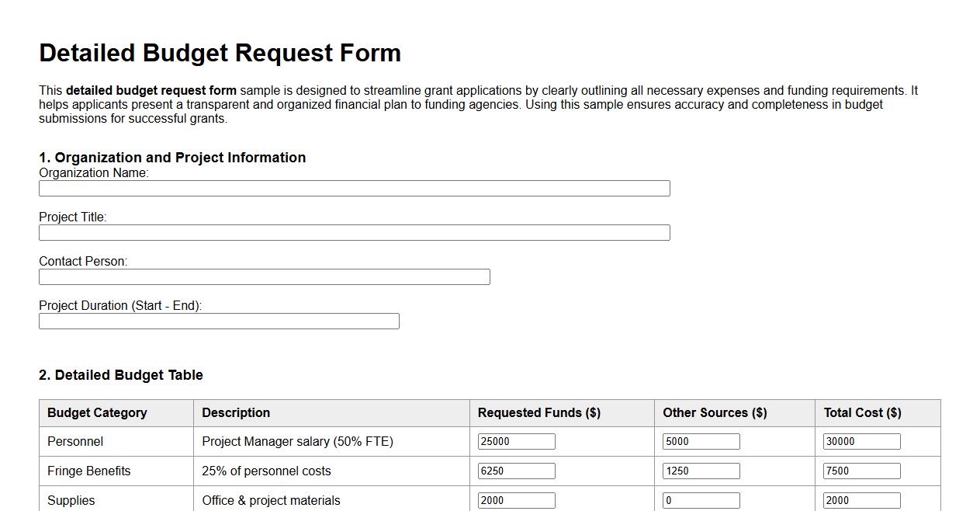Click the Other Sources field for Fringe Benefits
Image resolution: width=980 pixels, height=511 pixels.
[x=700, y=470]
